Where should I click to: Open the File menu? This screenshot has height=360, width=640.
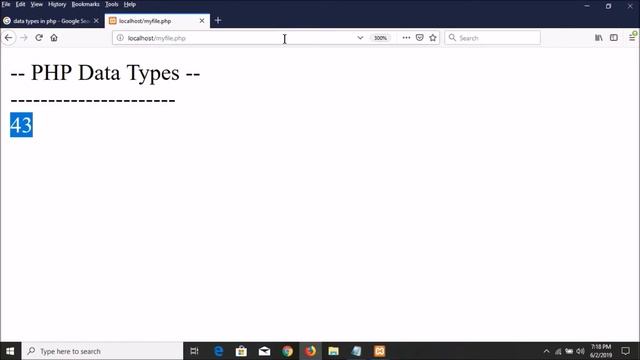(6, 4)
